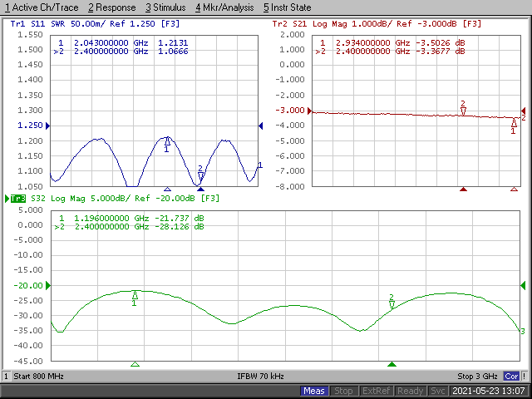Open the Mkr/Analysis menu
Screen dimensions: 532x399
[224, 7]
